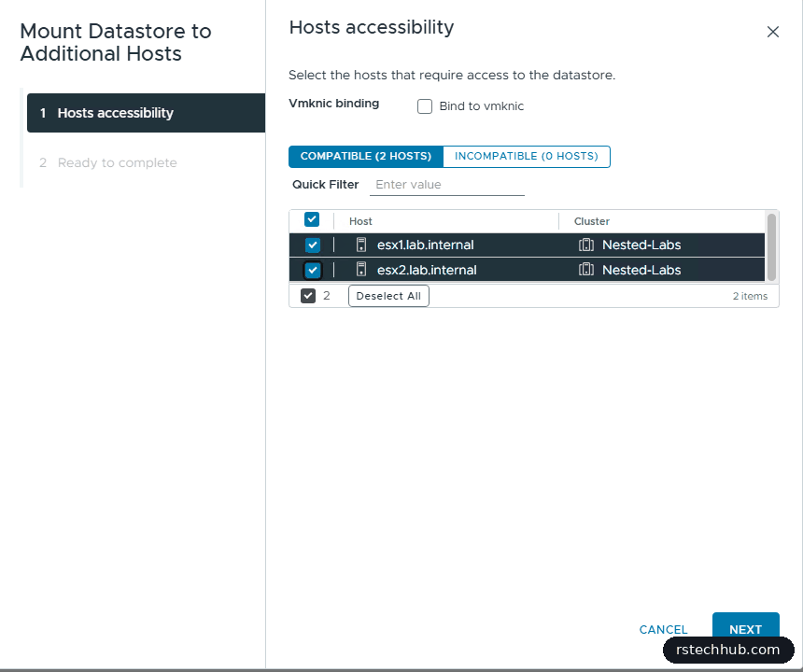
Task: Click the cluster icon in the esx2 row
Action: (585, 269)
